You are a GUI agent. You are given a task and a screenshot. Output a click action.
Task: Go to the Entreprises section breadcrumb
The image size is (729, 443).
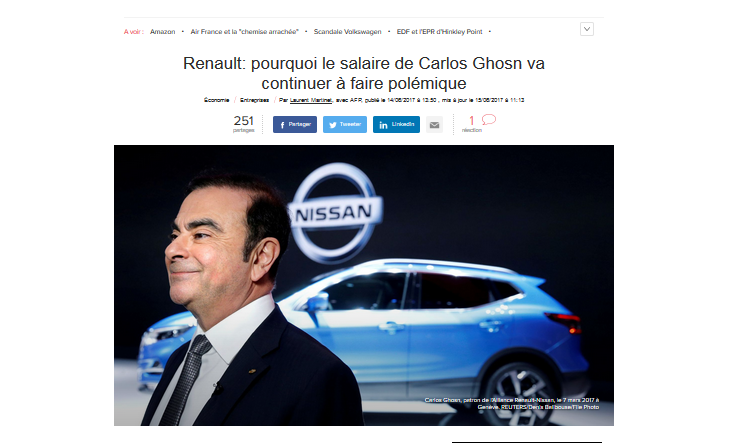[254, 100]
